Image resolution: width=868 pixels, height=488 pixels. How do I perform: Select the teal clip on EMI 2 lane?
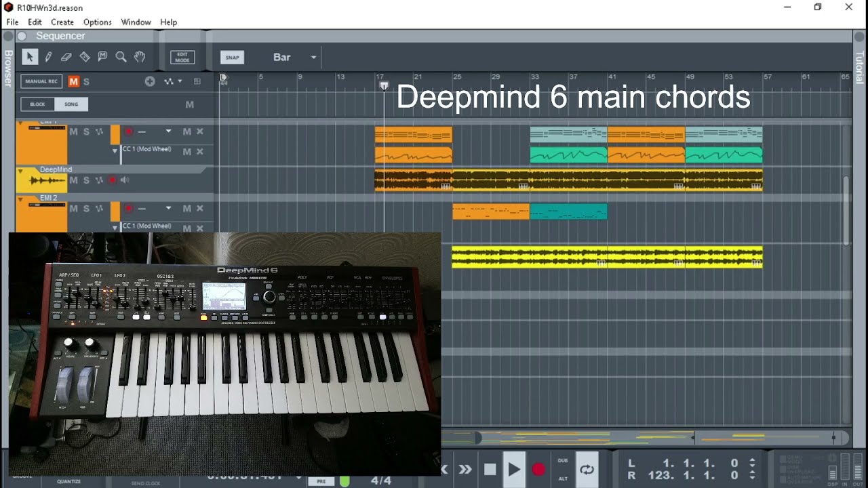pos(568,211)
